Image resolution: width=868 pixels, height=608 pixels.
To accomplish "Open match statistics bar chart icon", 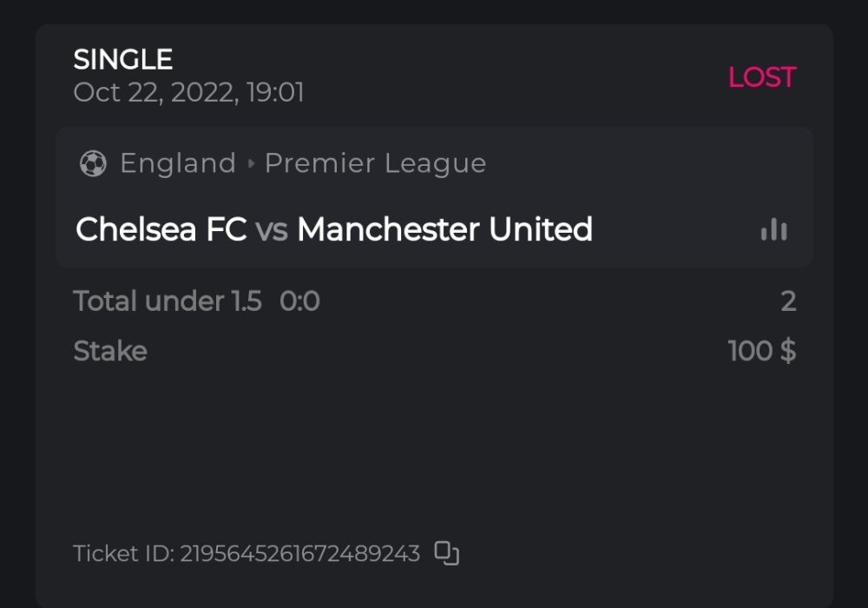I will [x=773, y=229].
